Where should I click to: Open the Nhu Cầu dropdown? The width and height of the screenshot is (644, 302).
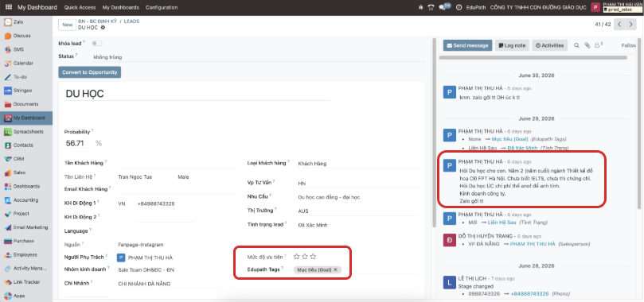pyautogui.click(x=357, y=197)
